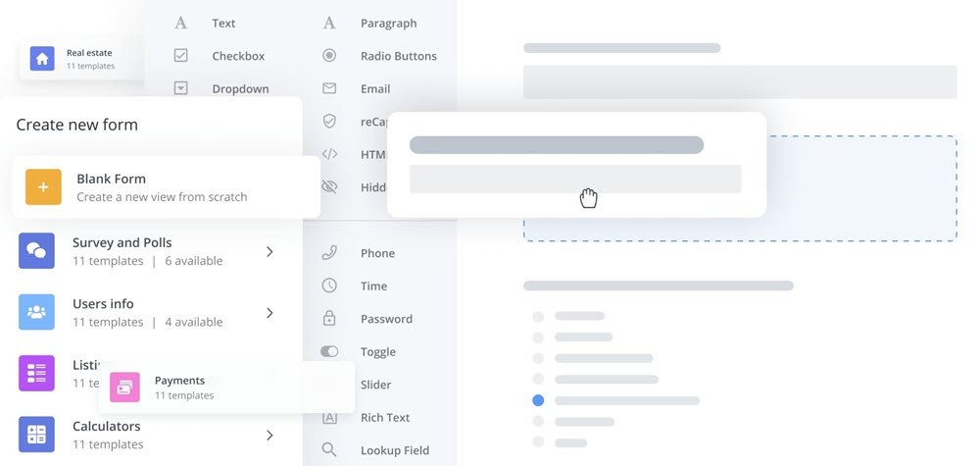
Task: Click the 'Create new form' heading
Action: tap(76, 125)
